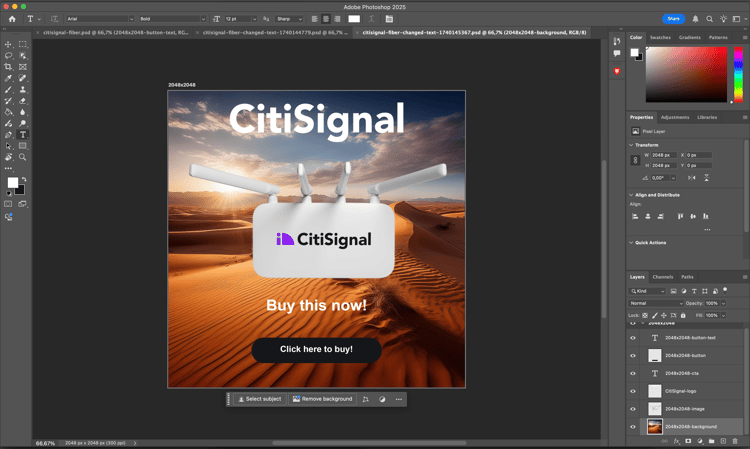This screenshot has height=449, width=750.
Task: Collapse the Quick Actions section
Action: coord(631,243)
